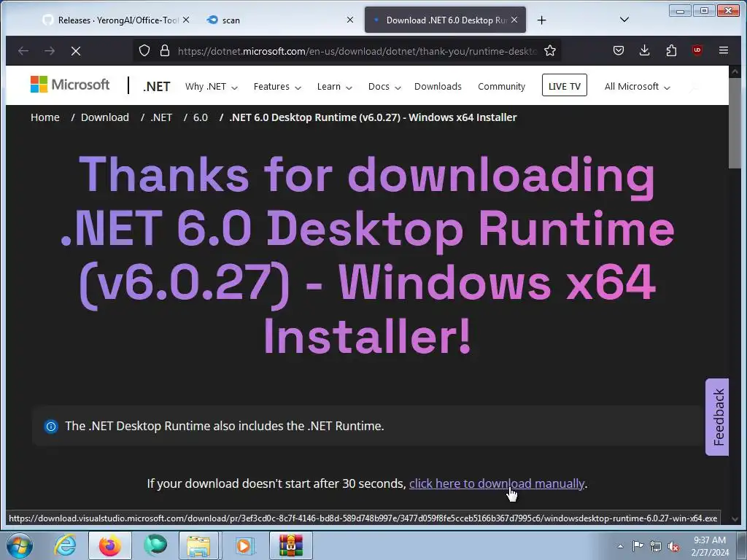The image size is (747, 560).
Task: Open a new tab with plus button
Action: coord(542,20)
